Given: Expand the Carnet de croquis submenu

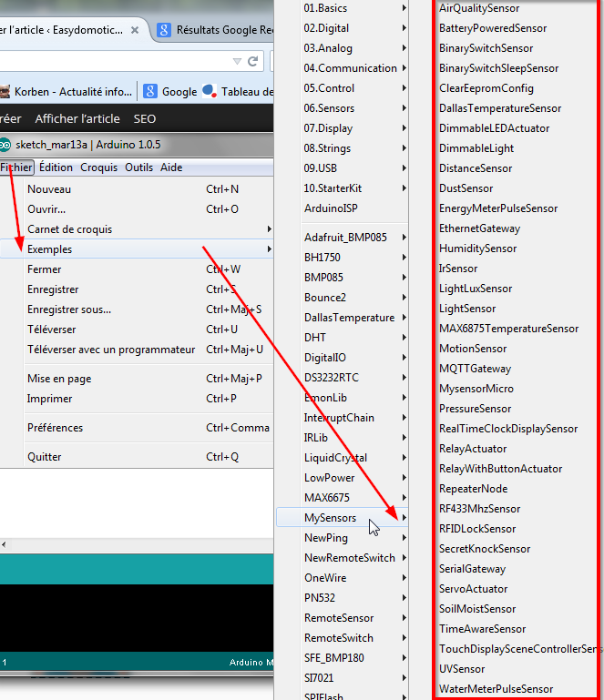Looking at the screenshot, I should tap(137, 229).
